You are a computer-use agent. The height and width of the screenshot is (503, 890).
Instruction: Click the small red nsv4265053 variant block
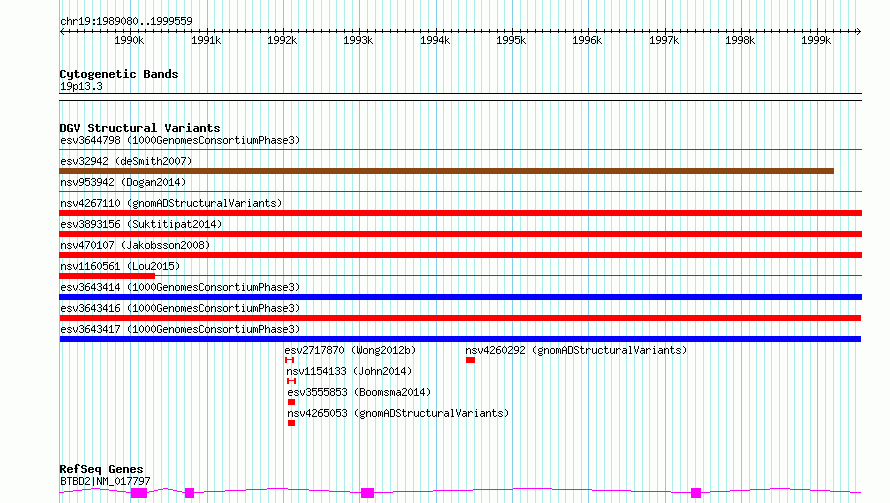click(x=292, y=423)
